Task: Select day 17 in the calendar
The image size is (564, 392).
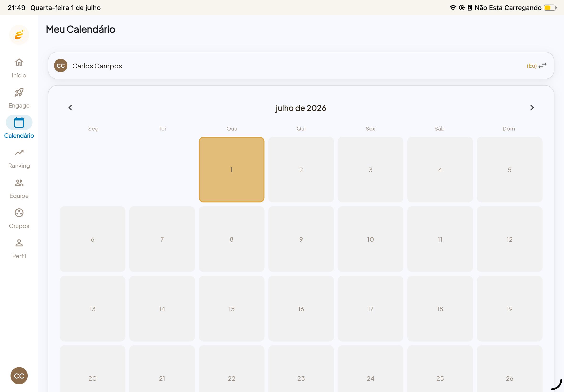Action: (x=370, y=309)
